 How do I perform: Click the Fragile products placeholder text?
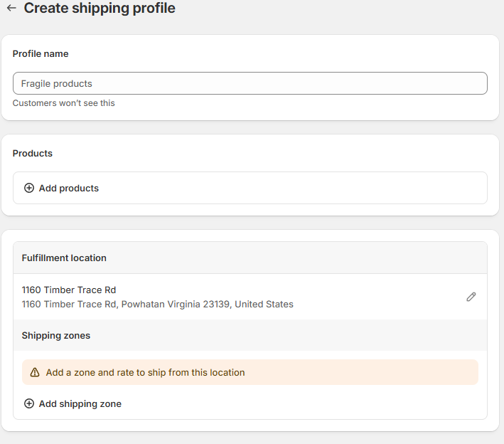pyautogui.click(x=57, y=83)
